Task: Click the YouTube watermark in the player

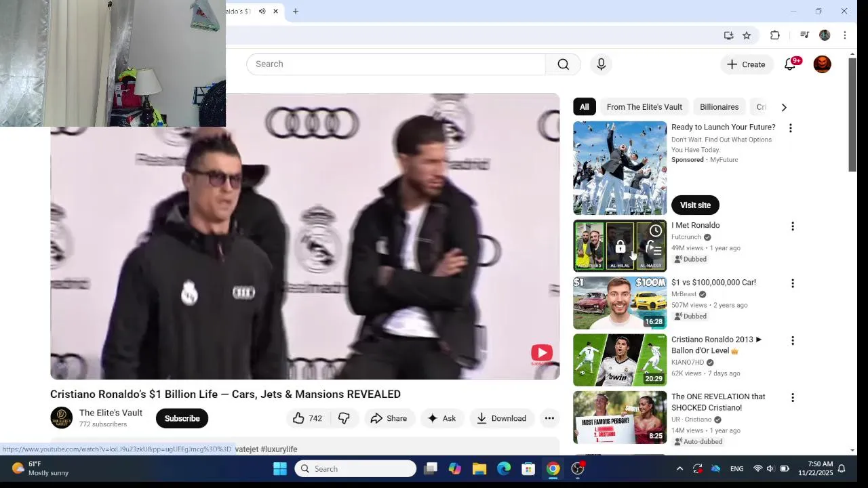Action: [x=541, y=354]
